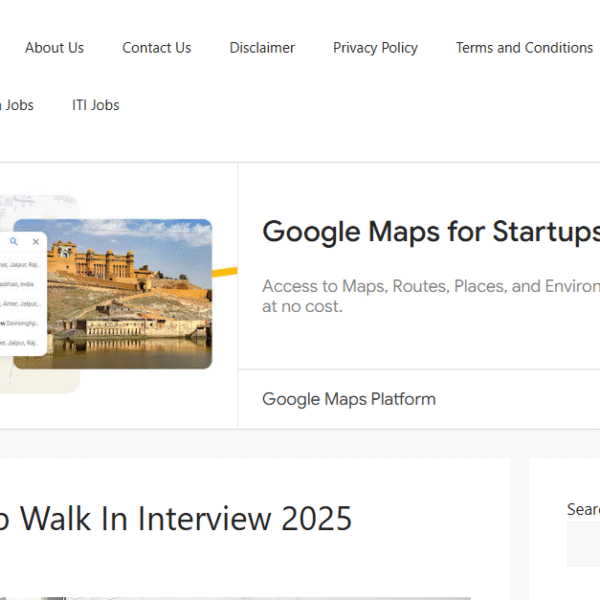
Task: Click the ad description about Maps, Routes, Places
Action: point(431,296)
